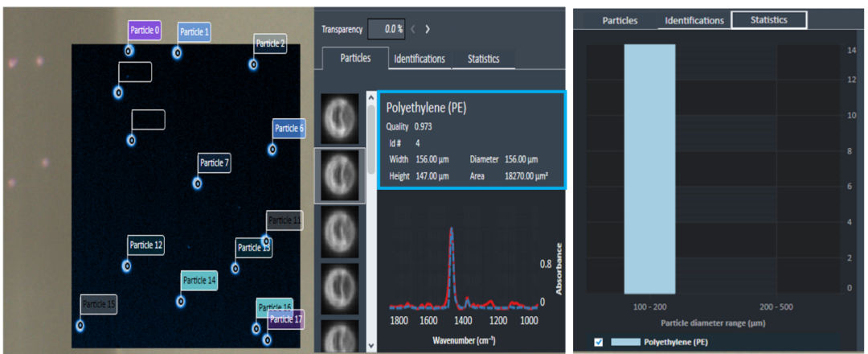
Task: Click the marker circle under Particle 14
Action: tap(181, 302)
